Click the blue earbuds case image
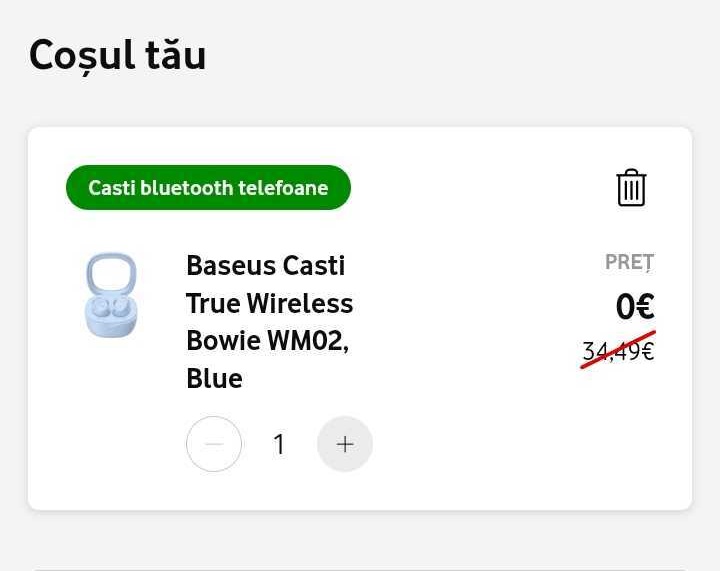Image resolution: width=720 pixels, height=571 pixels. pos(112,295)
